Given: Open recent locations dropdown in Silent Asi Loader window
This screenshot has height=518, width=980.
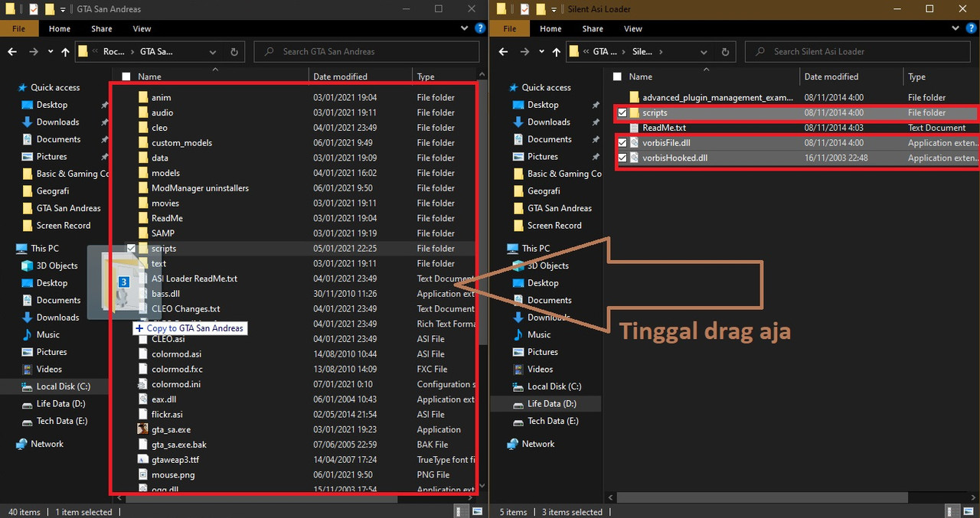Looking at the screenshot, I should coord(541,52).
